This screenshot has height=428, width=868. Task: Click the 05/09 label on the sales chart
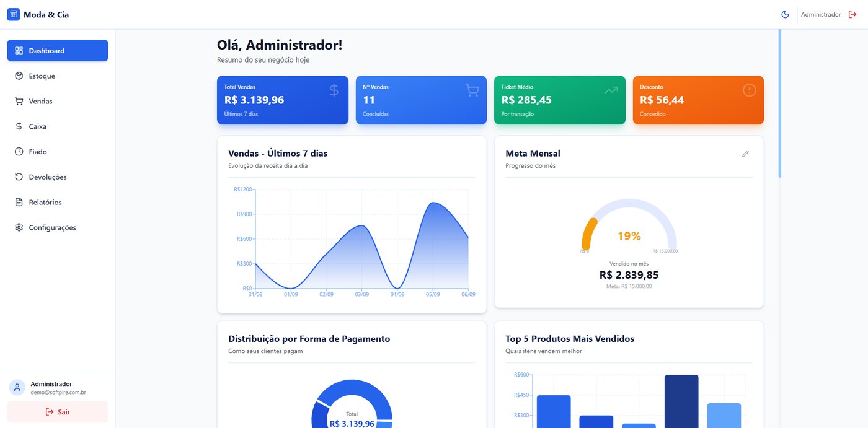tap(433, 295)
